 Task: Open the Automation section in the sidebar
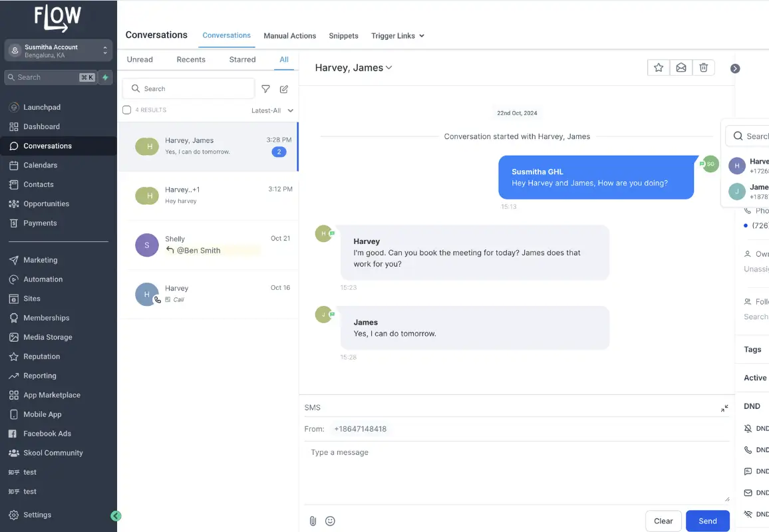(x=41, y=279)
